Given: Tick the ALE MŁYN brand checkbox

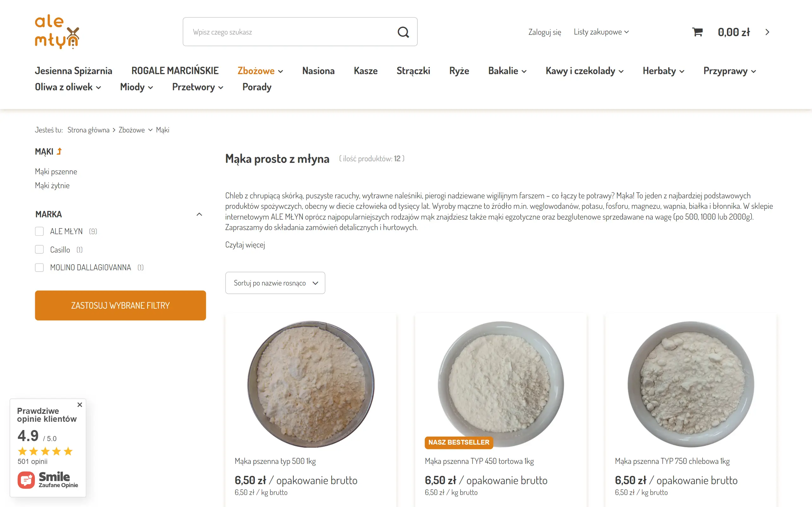Looking at the screenshot, I should click(x=39, y=231).
